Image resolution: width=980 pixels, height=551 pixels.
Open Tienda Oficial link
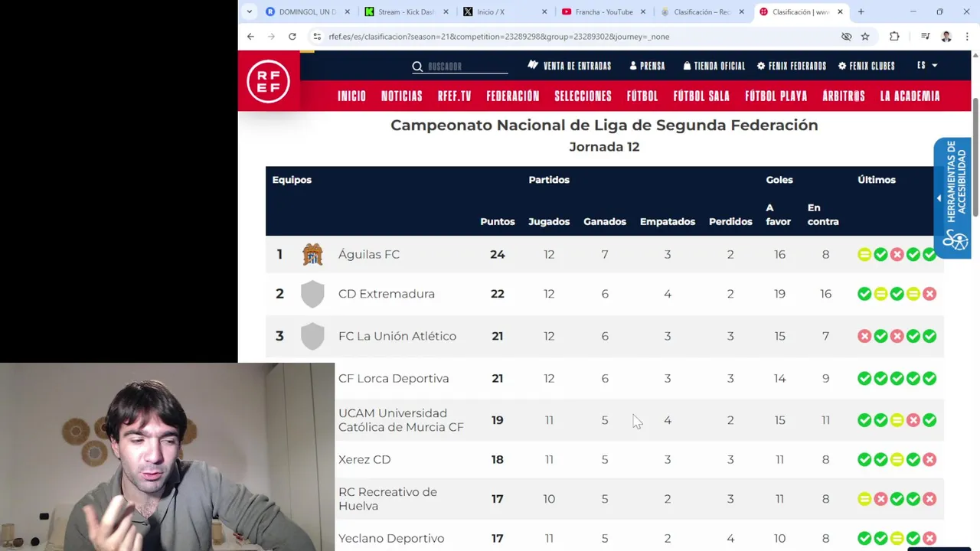[x=714, y=66]
